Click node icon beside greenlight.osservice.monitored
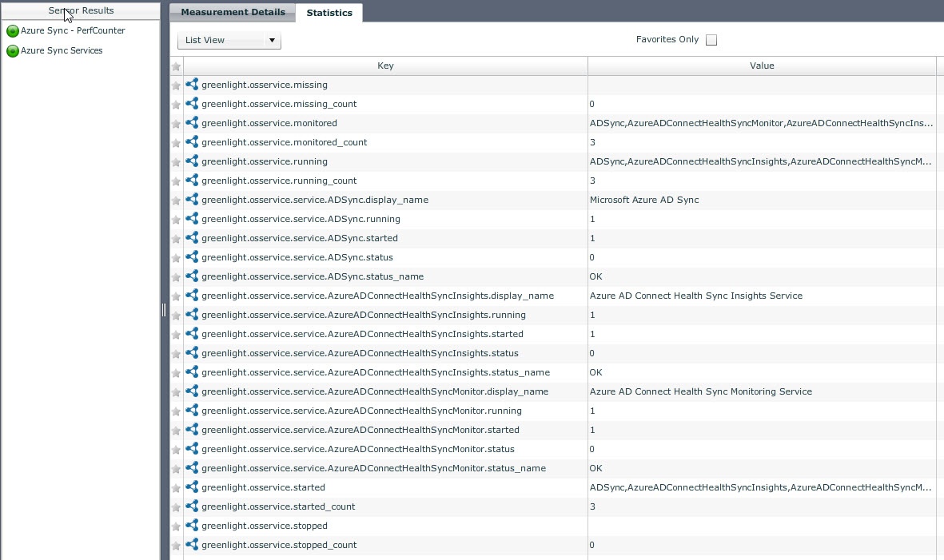The width and height of the screenshot is (944, 560). click(192, 123)
